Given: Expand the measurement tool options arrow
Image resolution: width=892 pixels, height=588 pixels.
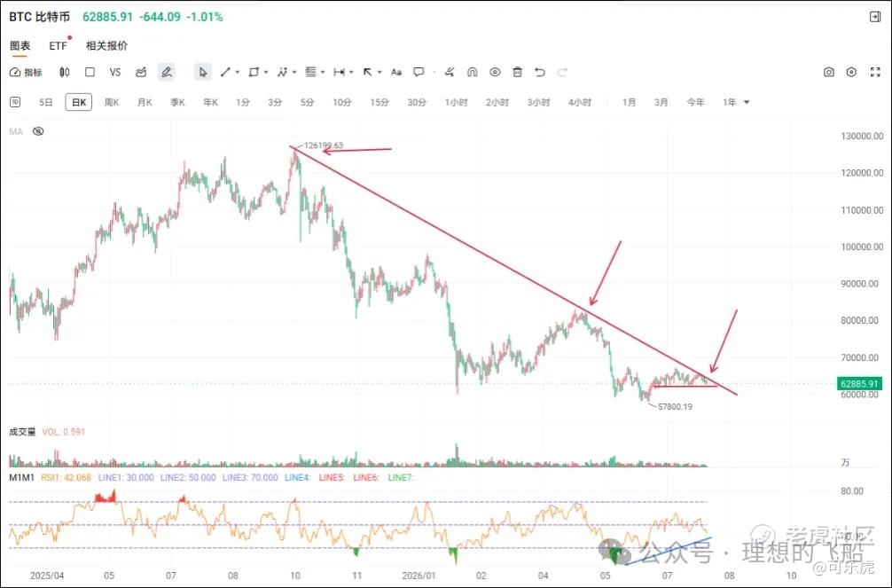Looking at the screenshot, I should point(351,73).
